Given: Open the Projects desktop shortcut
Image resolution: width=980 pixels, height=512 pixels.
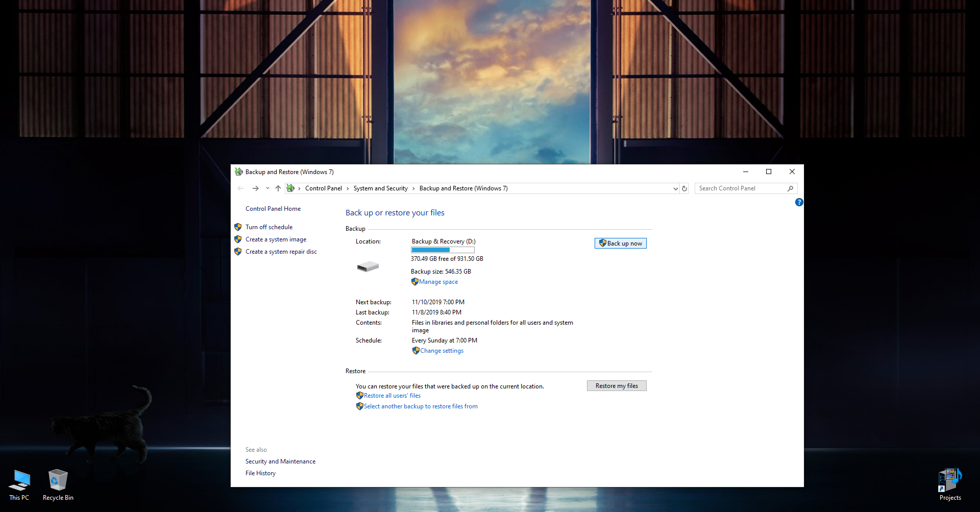Looking at the screenshot, I should [950, 485].
